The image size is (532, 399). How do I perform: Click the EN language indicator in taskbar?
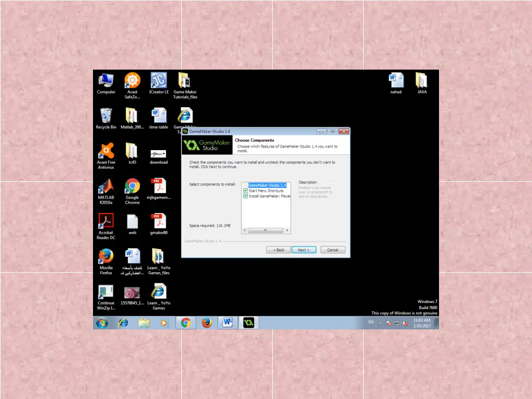click(371, 322)
